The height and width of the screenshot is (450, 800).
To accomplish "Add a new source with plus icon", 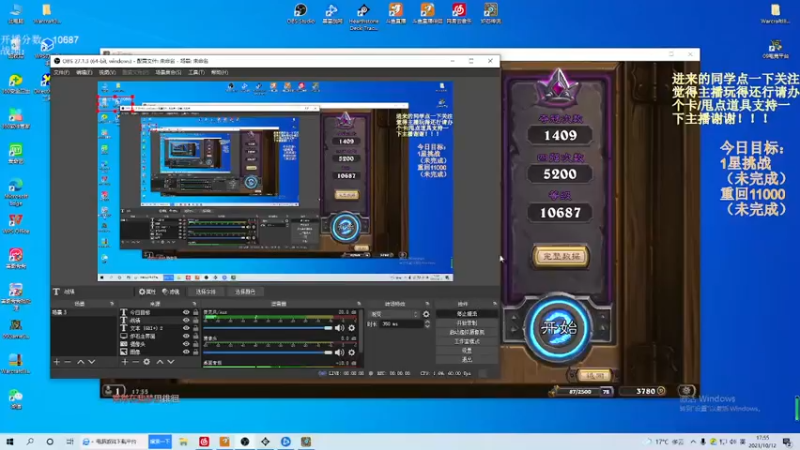I will [124, 362].
